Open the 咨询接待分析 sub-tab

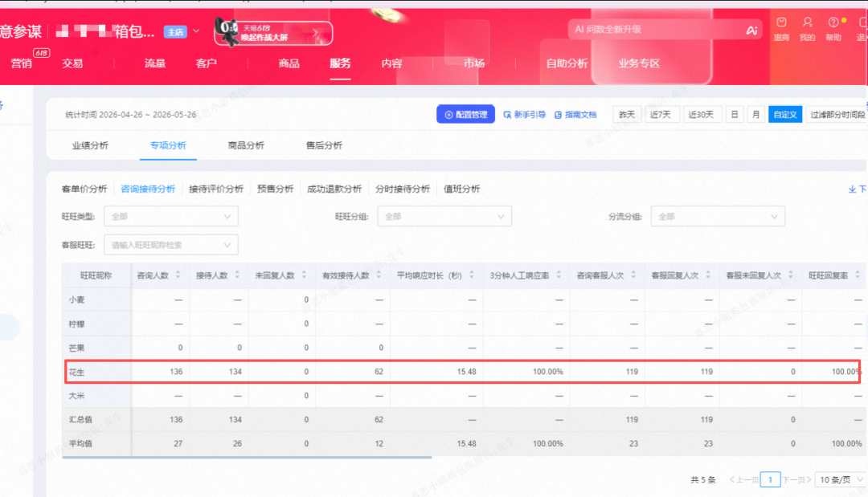148,189
